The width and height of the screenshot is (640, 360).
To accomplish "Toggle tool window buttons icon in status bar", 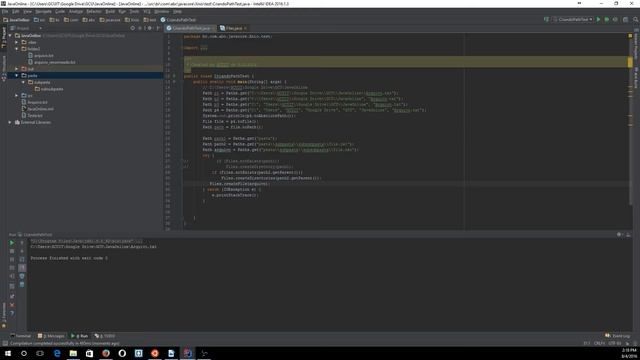I will 4,344.
